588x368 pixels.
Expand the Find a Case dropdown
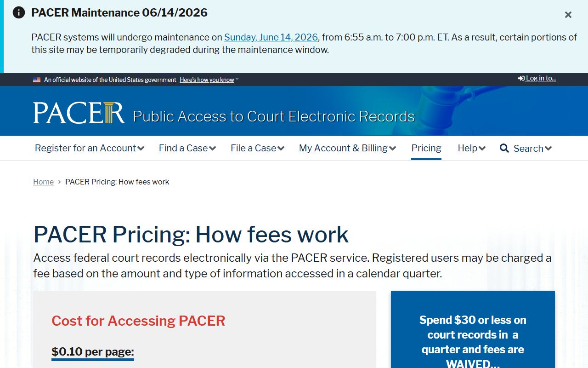[187, 148]
